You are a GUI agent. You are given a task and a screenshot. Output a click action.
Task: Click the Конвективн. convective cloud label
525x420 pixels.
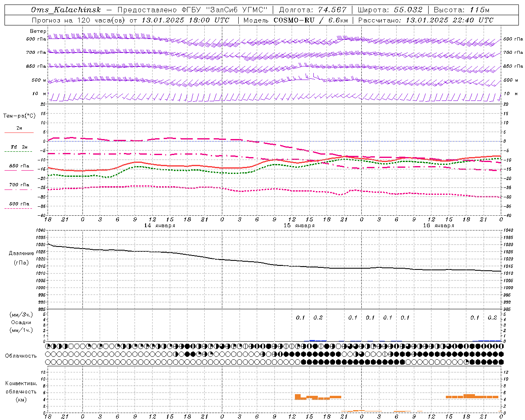coord(21,383)
